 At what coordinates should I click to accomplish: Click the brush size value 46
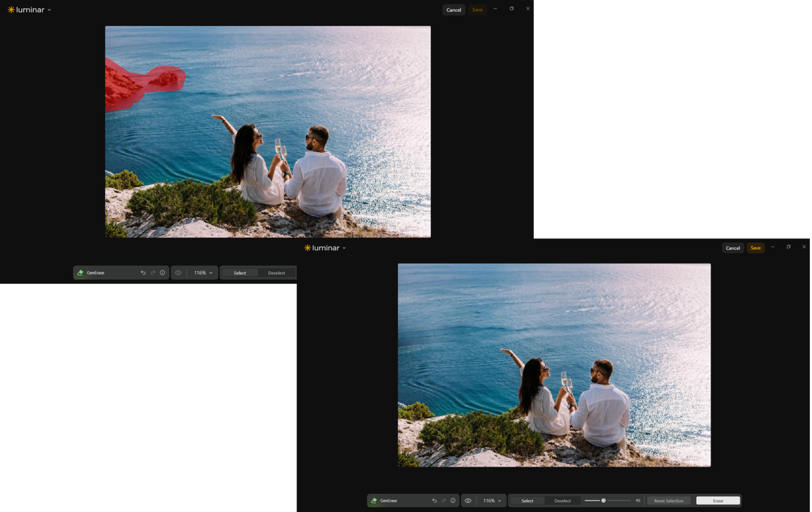[x=637, y=500]
